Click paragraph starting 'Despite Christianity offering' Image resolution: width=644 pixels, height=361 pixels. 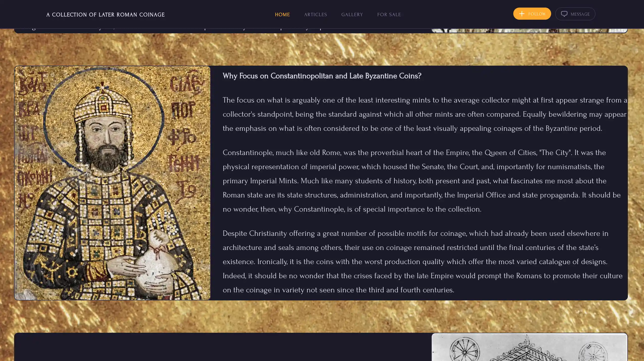[422, 262]
